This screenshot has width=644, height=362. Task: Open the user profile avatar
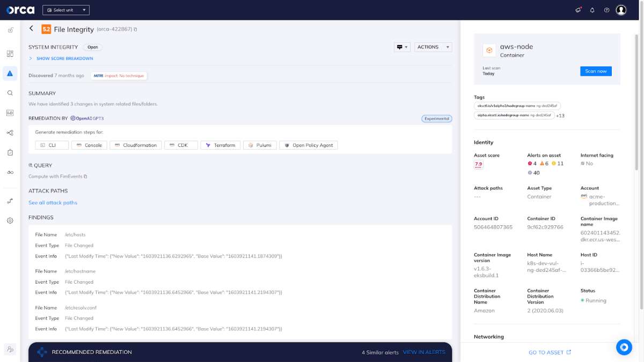(621, 10)
